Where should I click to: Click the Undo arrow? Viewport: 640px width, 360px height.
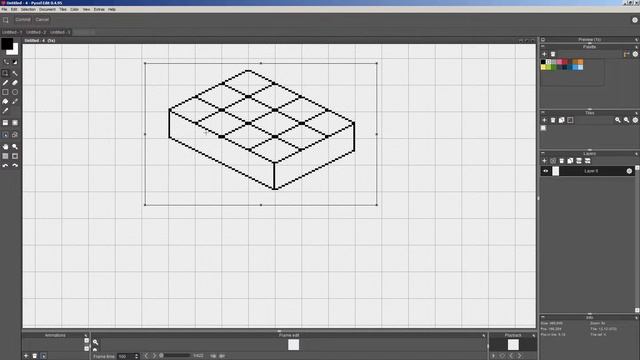pyautogui.click(x=5, y=166)
